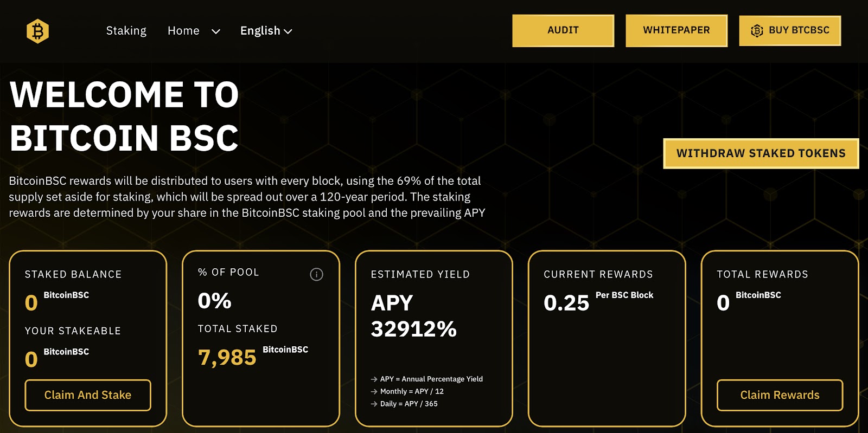The width and height of the screenshot is (868, 433).
Task: Click the arrow beside APY definition line
Action: tap(374, 379)
